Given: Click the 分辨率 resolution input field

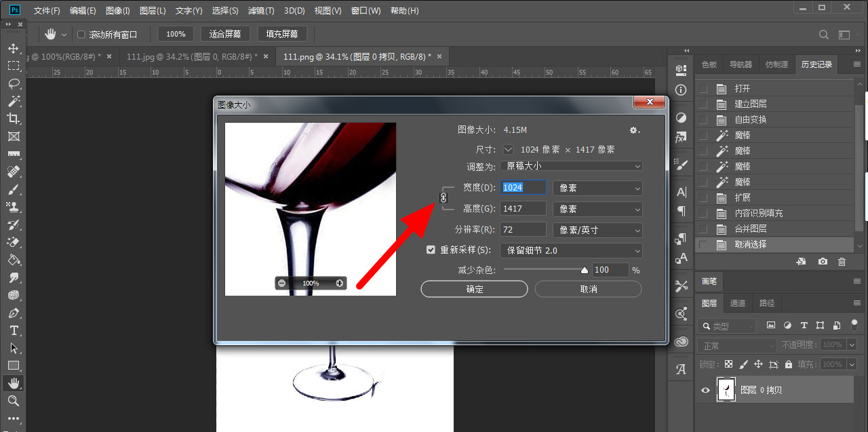Looking at the screenshot, I should pos(523,230).
